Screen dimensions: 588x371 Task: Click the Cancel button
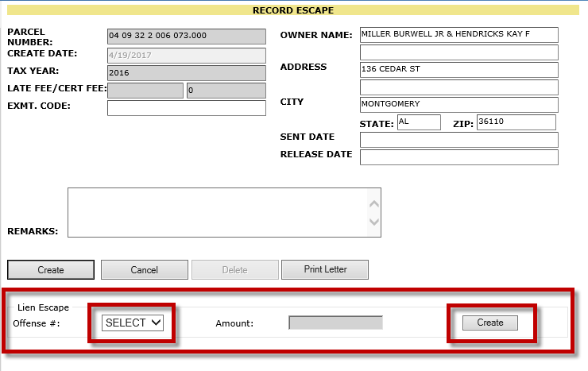click(145, 270)
